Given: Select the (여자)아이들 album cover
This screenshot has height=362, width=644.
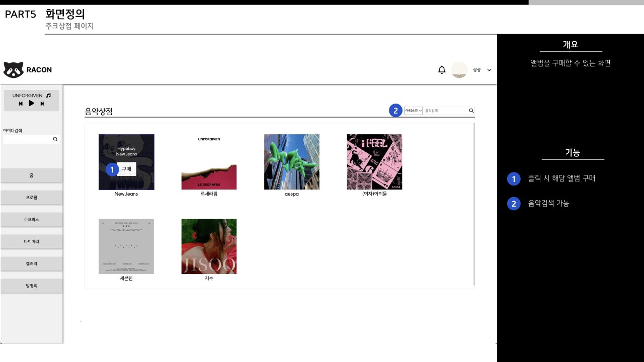Looking at the screenshot, I should point(374,162).
